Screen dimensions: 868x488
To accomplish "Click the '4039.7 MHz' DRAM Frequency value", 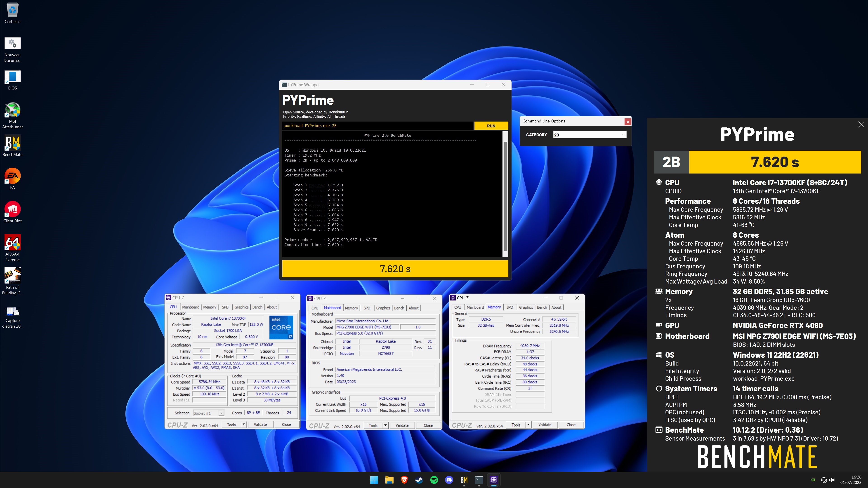I will pyautogui.click(x=530, y=346).
